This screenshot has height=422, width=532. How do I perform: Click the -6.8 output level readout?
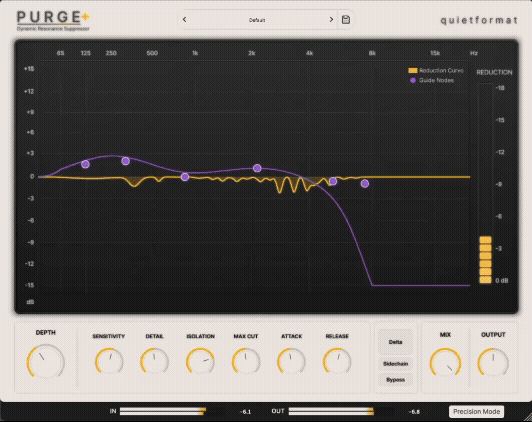pos(414,412)
